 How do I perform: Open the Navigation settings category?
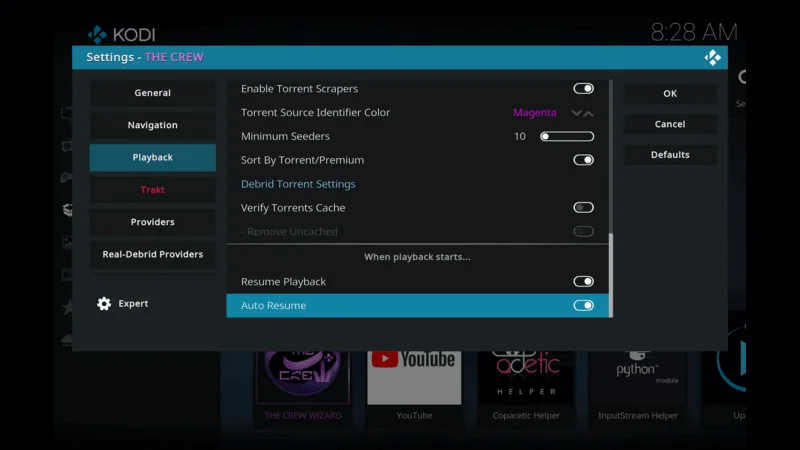click(152, 125)
